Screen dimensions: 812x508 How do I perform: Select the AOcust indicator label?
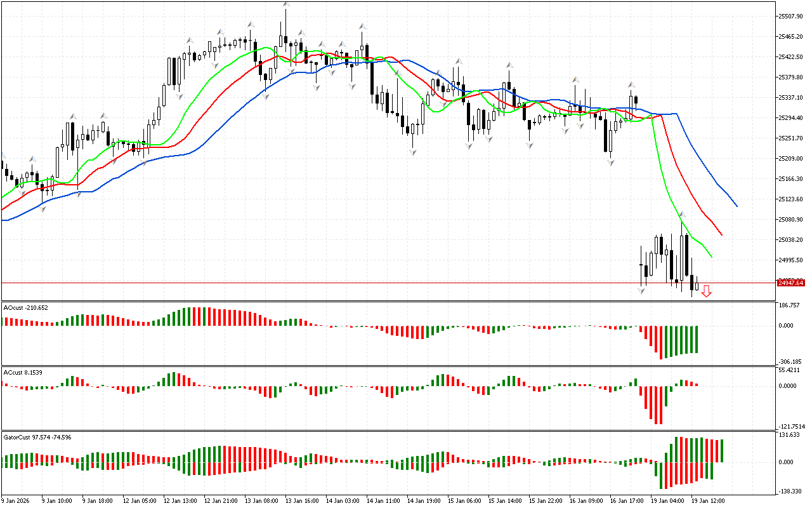[25, 308]
